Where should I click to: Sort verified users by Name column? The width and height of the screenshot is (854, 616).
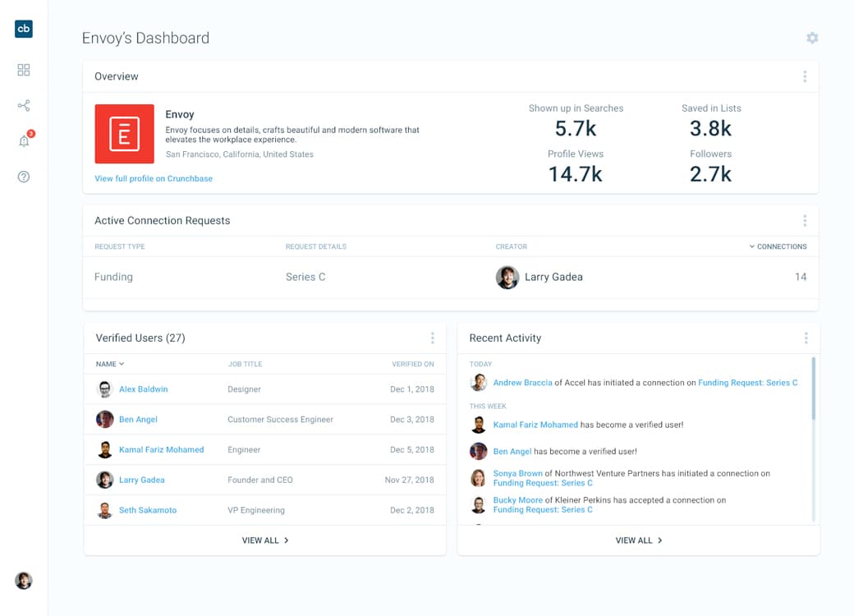click(x=109, y=364)
